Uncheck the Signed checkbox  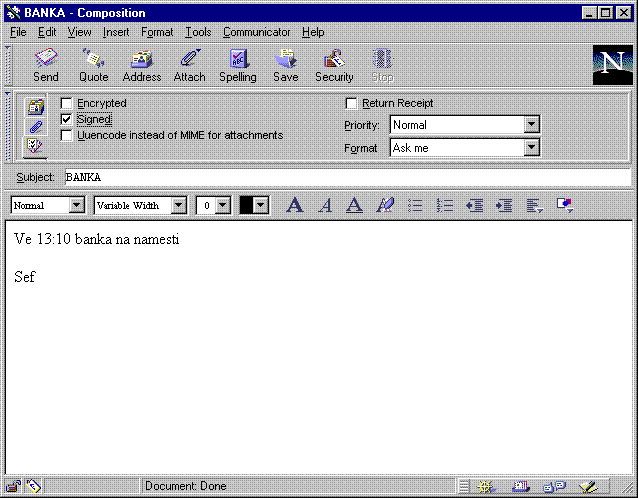click(67, 119)
